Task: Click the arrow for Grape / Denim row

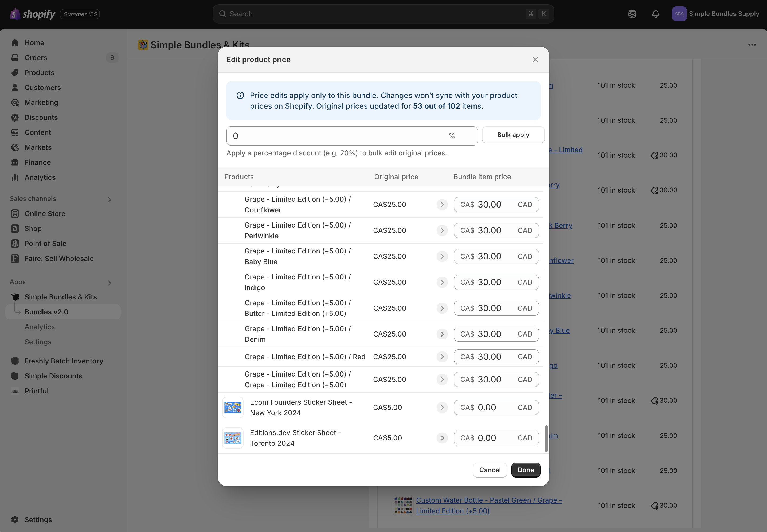Action: click(442, 334)
